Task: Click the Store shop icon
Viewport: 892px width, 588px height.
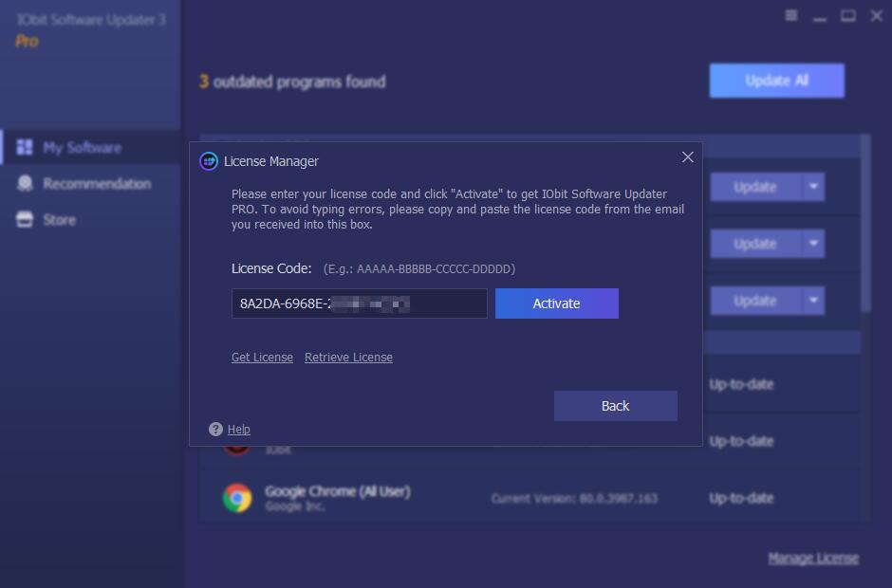Action: pos(25,219)
